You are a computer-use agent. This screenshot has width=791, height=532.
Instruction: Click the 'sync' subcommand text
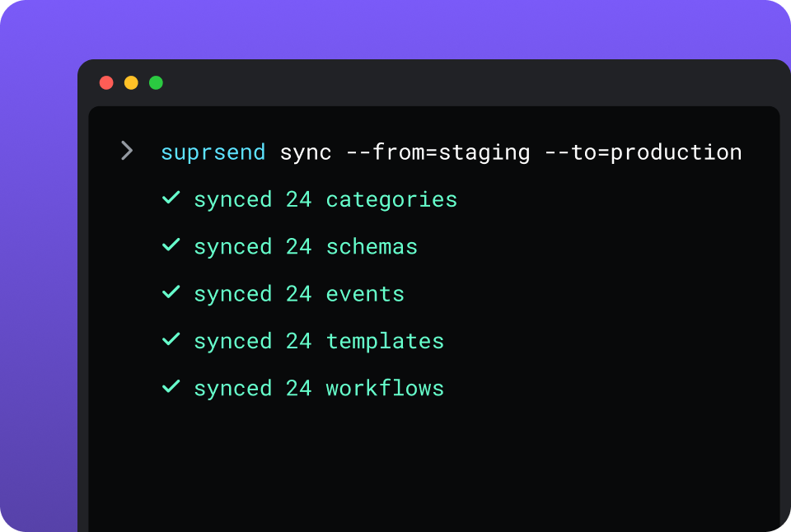(x=306, y=152)
